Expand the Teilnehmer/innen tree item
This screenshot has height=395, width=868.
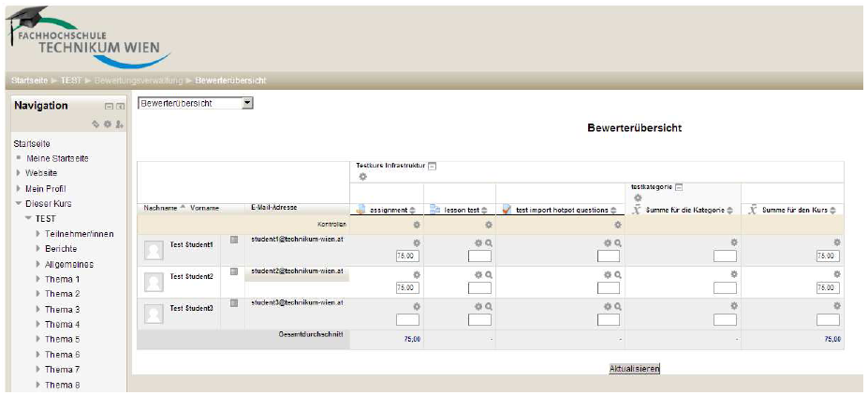coord(38,234)
